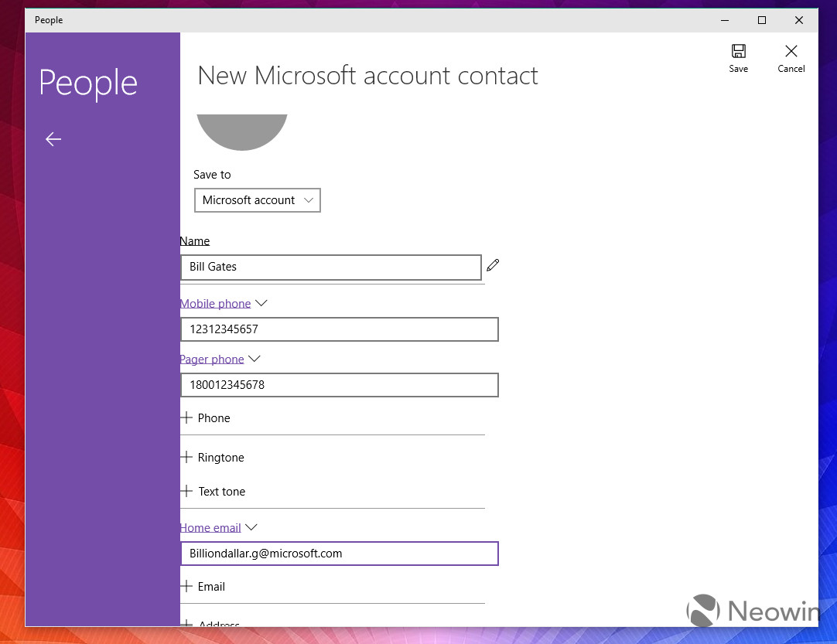This screenshot has width=837, height=644.
Task: Click the Name label
Action: pyautogui.click(x=195, y=240)
